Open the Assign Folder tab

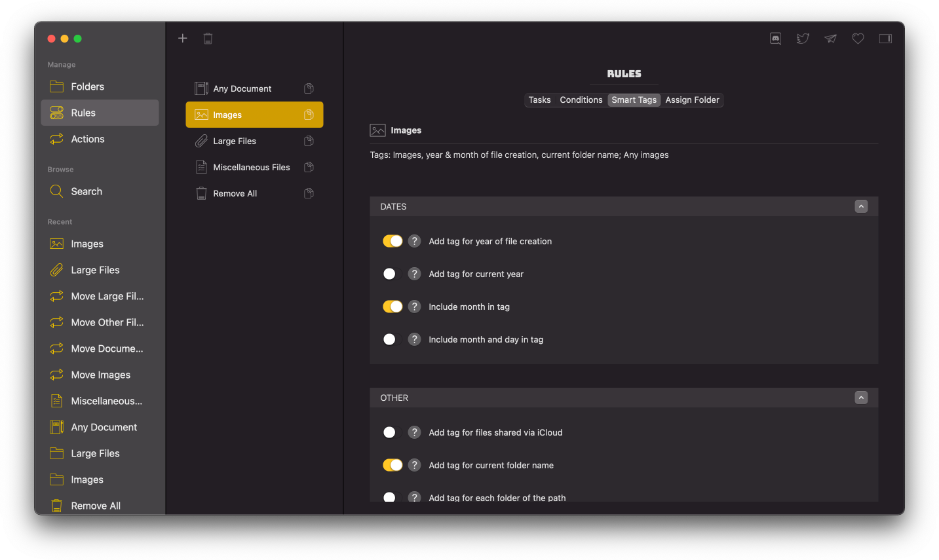coord(692,100)
